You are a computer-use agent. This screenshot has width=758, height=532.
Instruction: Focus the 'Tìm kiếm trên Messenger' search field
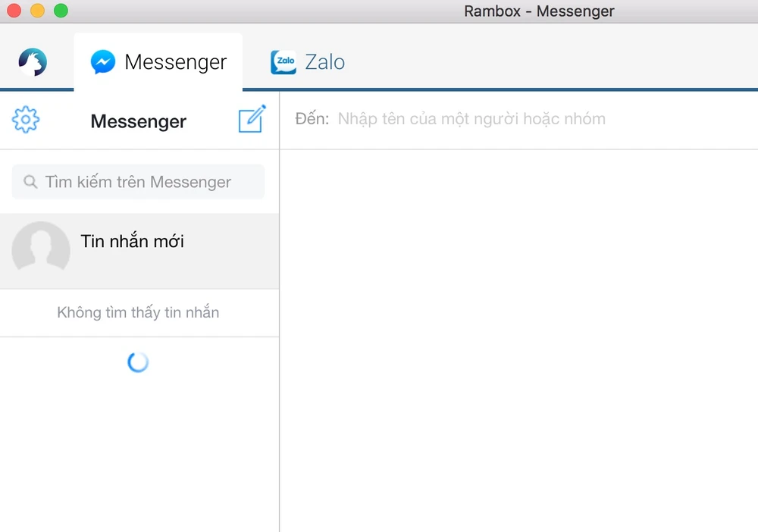144,182
